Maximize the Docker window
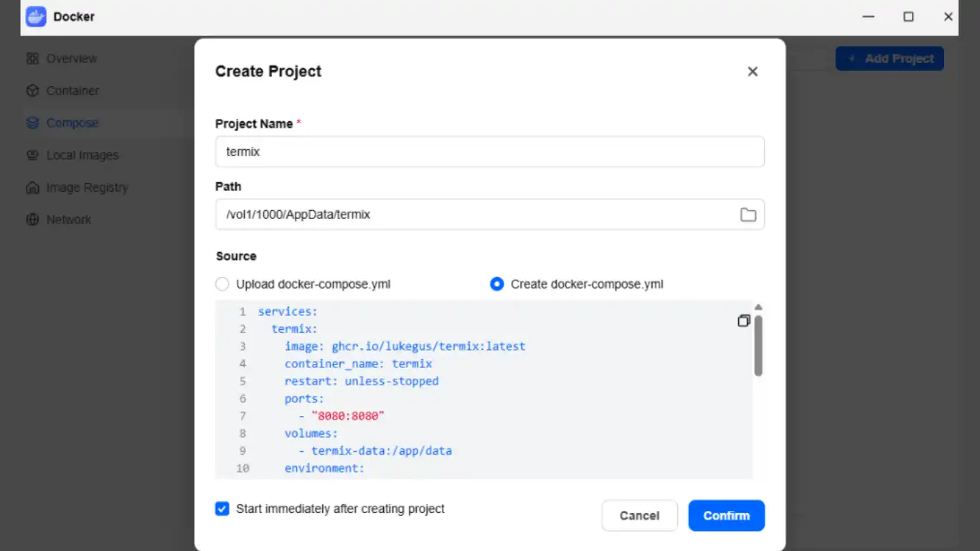This screenshot has width=980, height=551. pos(908,17)
